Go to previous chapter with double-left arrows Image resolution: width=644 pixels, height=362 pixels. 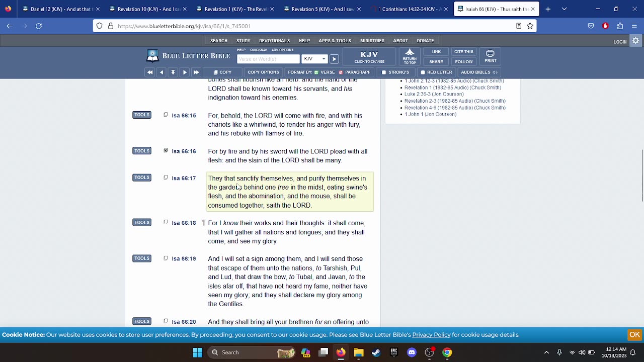149,72
